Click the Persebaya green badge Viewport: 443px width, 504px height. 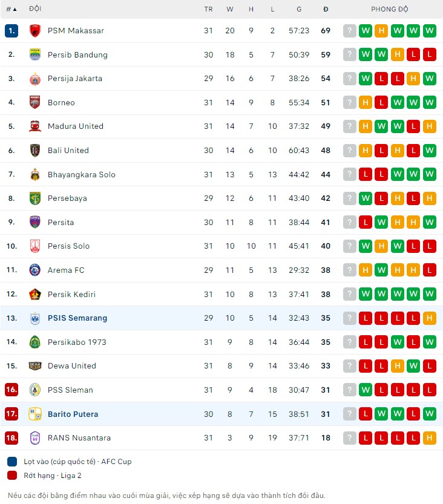tap(35, 198)
